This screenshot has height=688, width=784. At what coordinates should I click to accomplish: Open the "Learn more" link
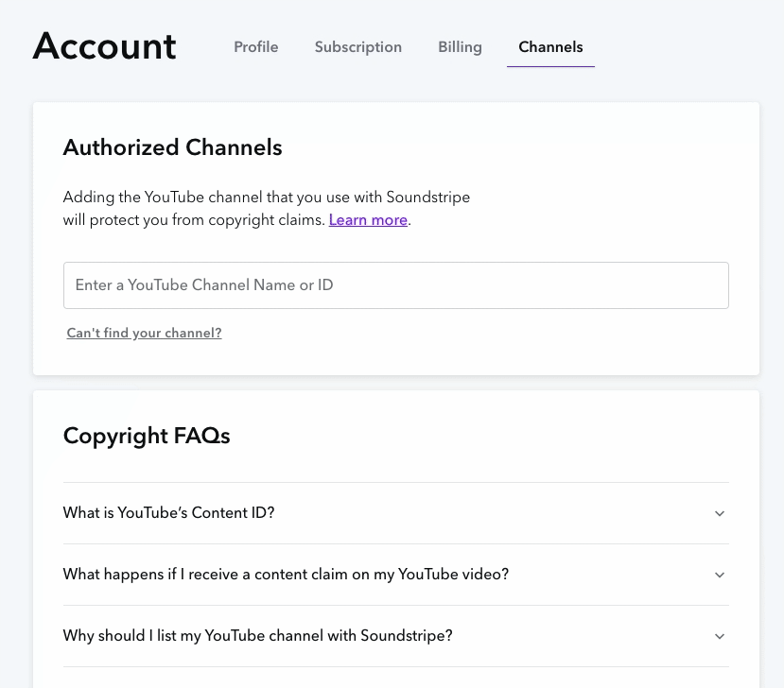368,220
